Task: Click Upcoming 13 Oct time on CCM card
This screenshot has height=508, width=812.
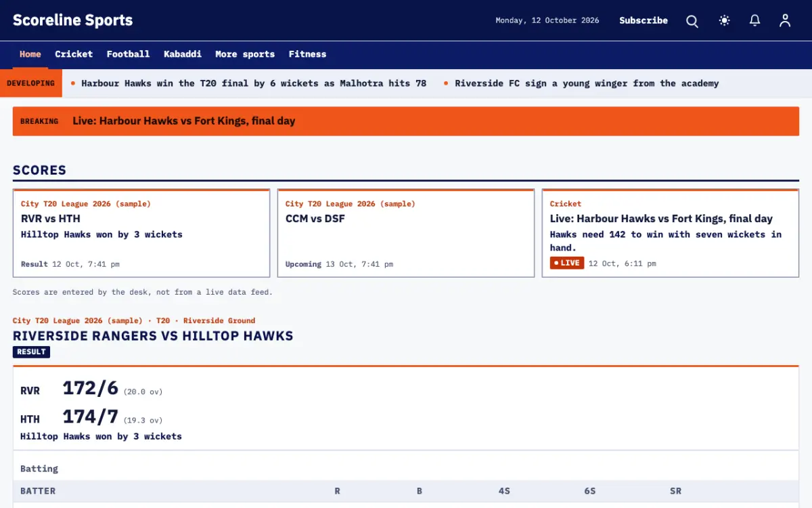Action: 339,264
